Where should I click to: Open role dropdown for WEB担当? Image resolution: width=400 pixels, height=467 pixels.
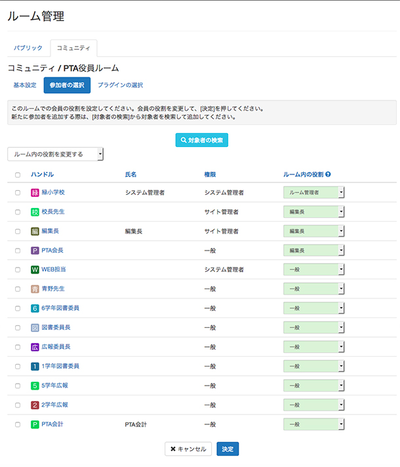[x=314, y=269]
